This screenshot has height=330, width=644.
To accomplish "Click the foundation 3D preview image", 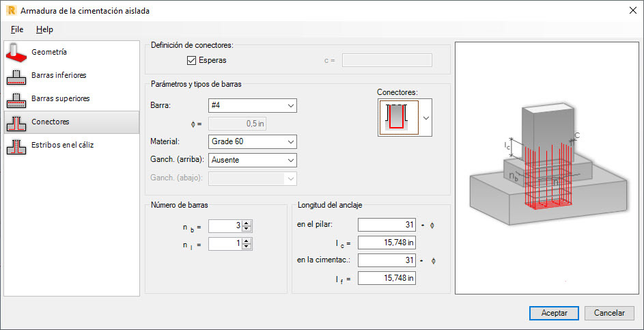I will [x=547, y=169].
